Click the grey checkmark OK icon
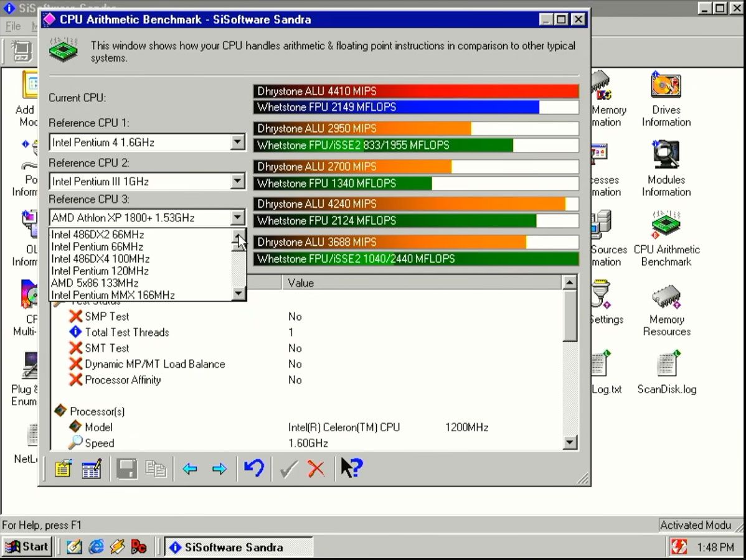 tap(288, 469)
